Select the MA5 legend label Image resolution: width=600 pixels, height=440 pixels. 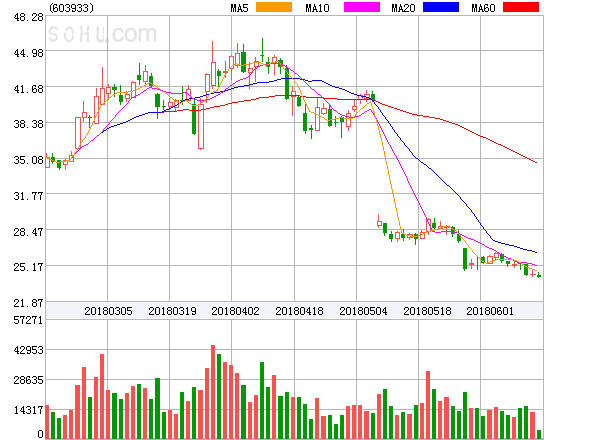239,8
